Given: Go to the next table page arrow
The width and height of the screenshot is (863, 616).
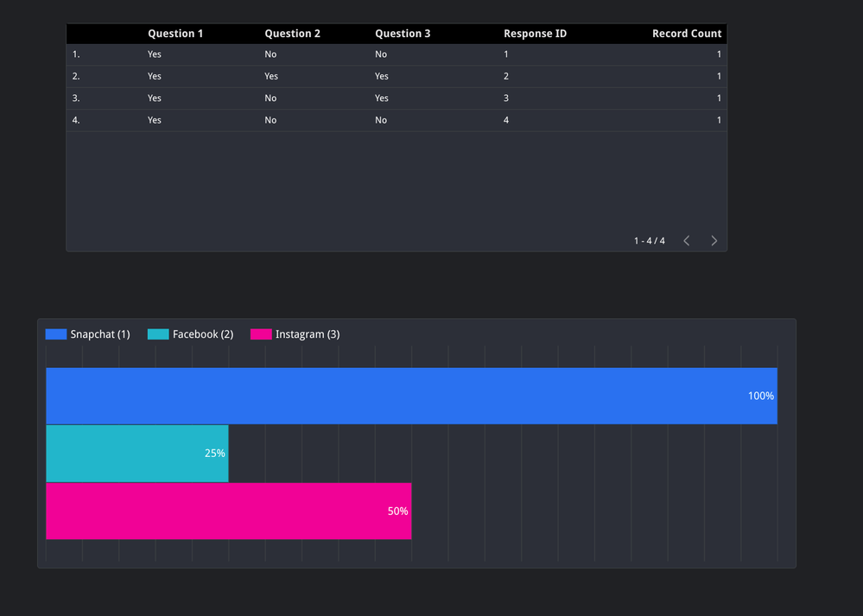Looking at the screenshot, I should (x=714, y=240).
